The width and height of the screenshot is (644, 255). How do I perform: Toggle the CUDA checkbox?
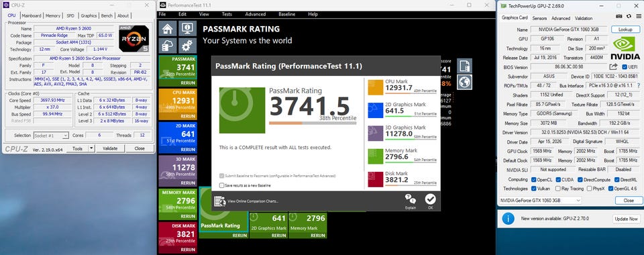559,179
